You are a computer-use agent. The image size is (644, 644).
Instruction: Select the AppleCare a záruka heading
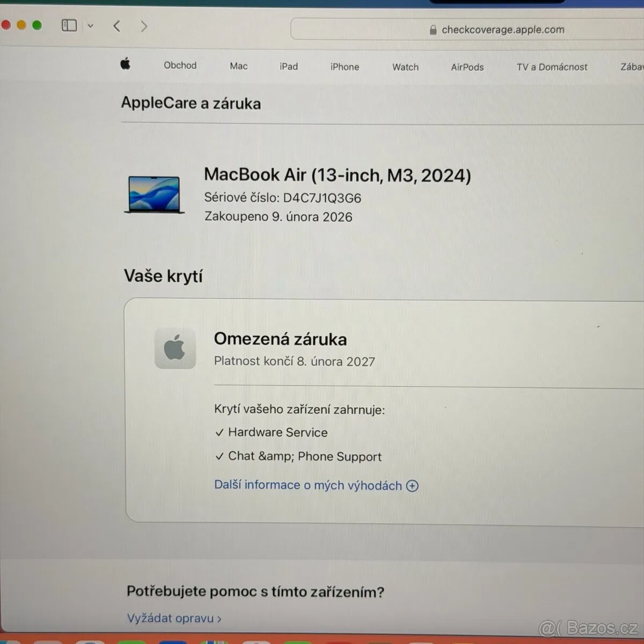(x=191, y=103)
